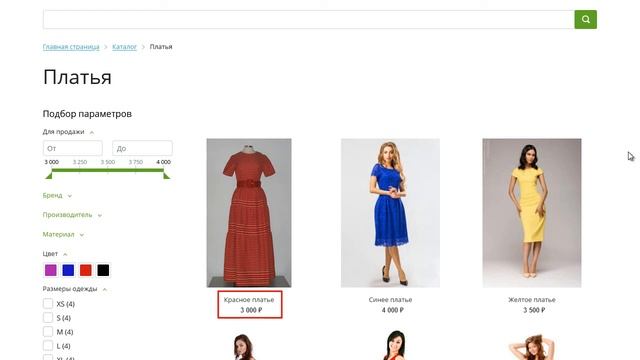This screenshot has width=640, height=360.
Task: Click the 4 000 ₽ product price
Action: [x=393, y=310]
